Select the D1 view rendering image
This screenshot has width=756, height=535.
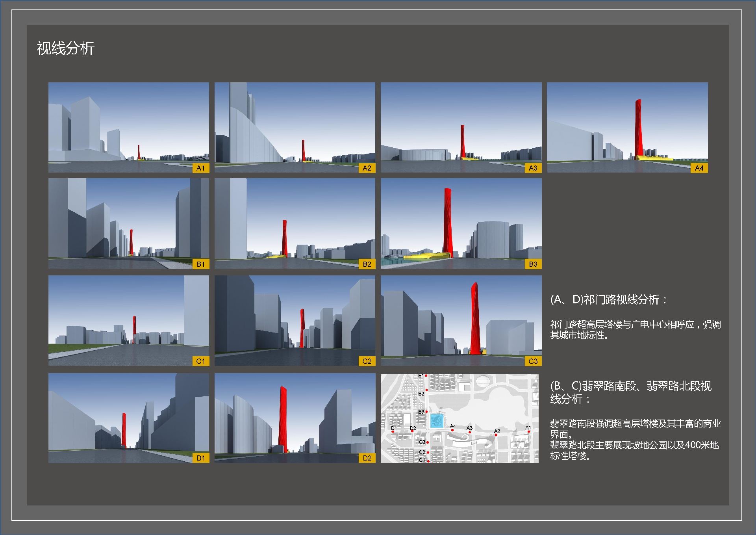coord(128,418)
